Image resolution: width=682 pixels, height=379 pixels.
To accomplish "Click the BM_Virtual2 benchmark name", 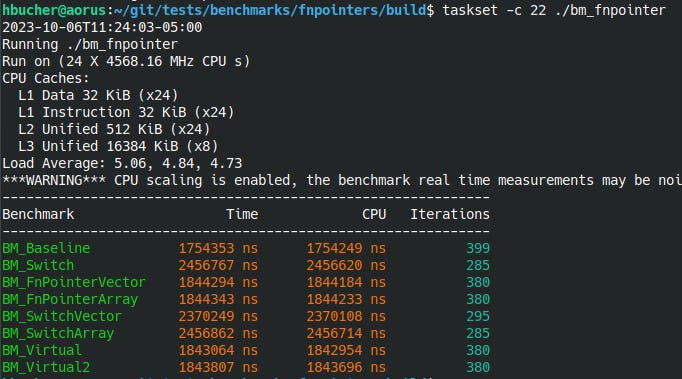I will coord(46,367).
